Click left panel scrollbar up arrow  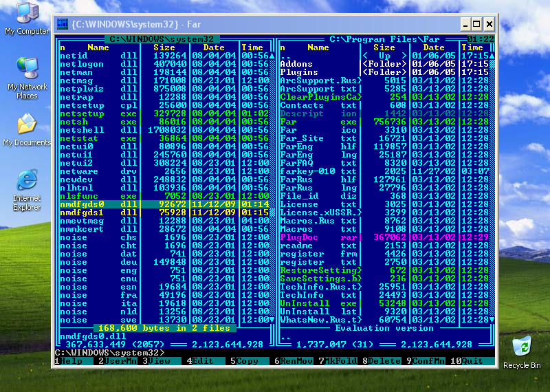point(272,56)
